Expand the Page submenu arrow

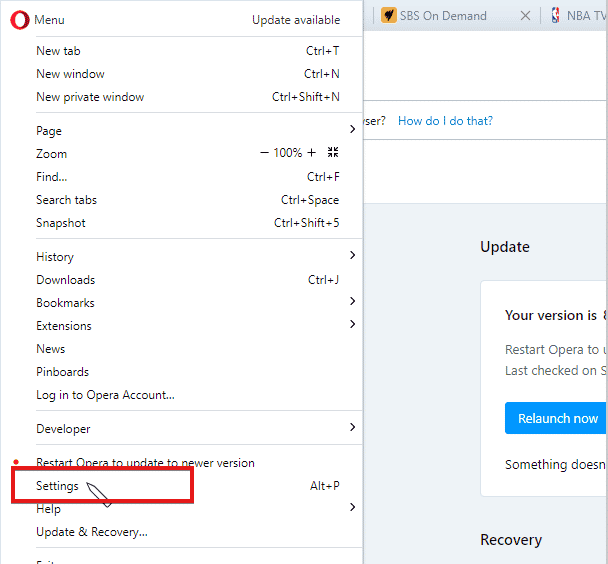[x=352, y=129]
